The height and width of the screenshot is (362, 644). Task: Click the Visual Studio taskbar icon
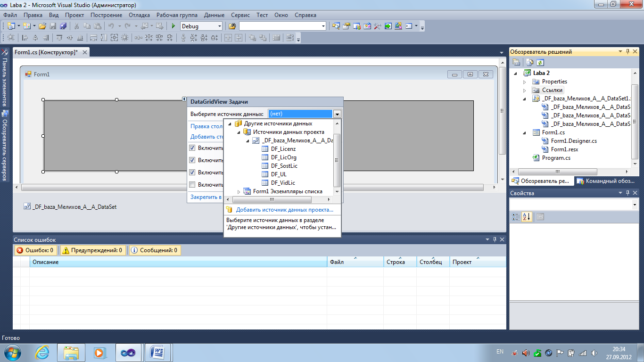click(129, 352)
